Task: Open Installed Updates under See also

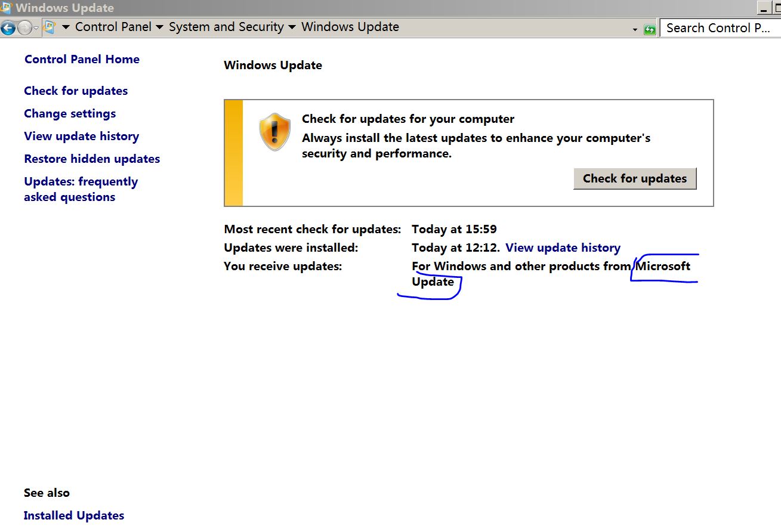Action: (74, 515)
